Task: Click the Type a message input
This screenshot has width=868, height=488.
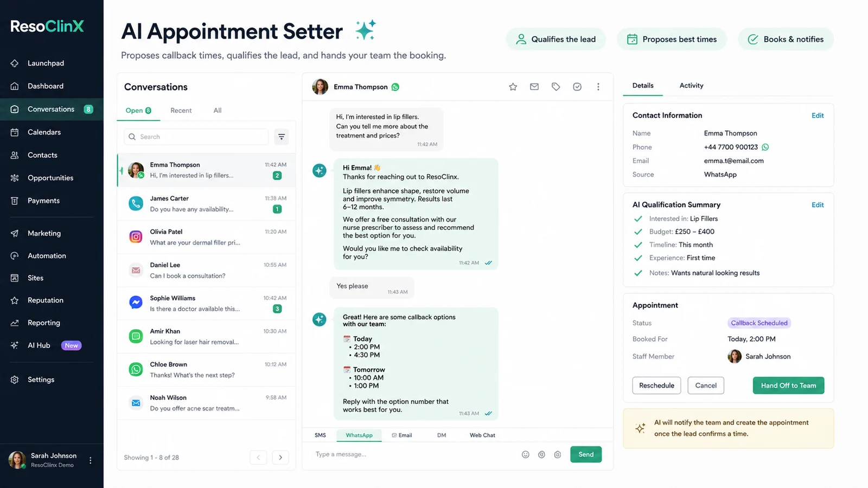Action: coord(412,454)
